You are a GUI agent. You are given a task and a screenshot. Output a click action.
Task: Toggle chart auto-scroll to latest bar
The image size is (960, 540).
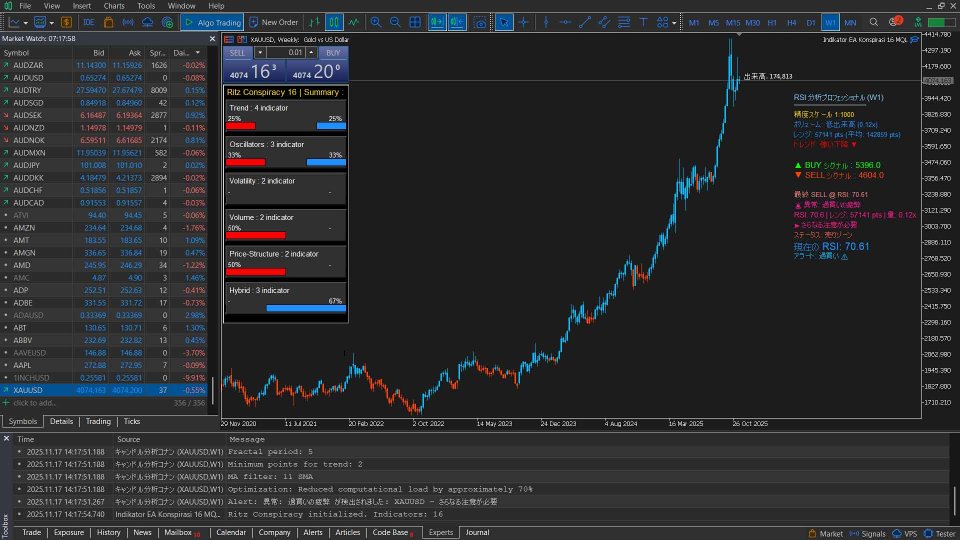click(x=437, y=22)
